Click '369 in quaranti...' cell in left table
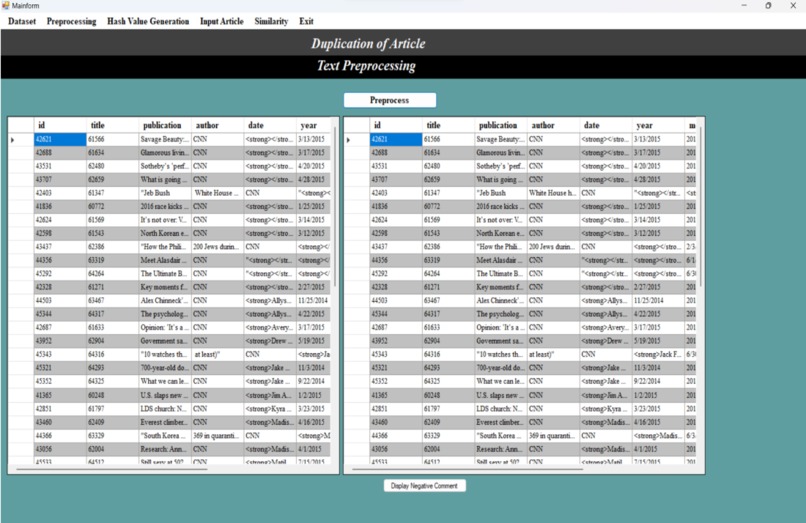Image resolution: width=806 pixels, height=523 pixels. [x=217, y=436]
